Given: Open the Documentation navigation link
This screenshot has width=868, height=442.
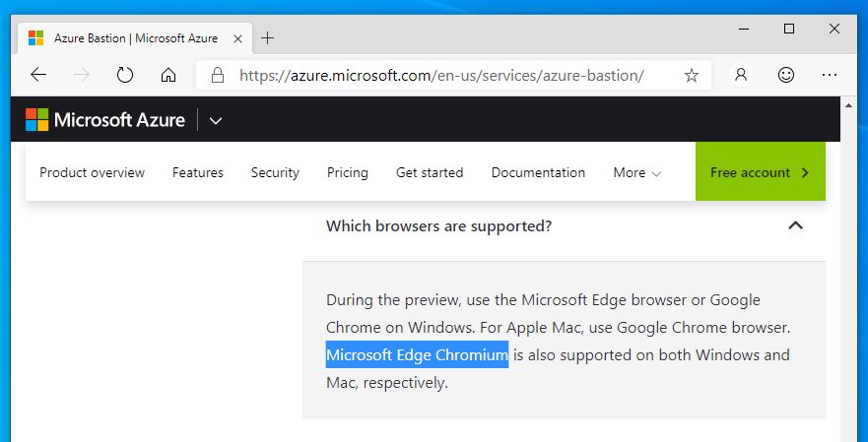Looking at the screenshot, I should [538, 172].
